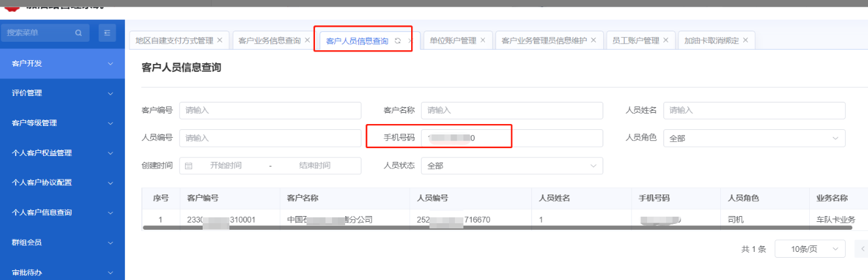
Task: Click the 人员姓名 input field
Action: coord(754,110)
